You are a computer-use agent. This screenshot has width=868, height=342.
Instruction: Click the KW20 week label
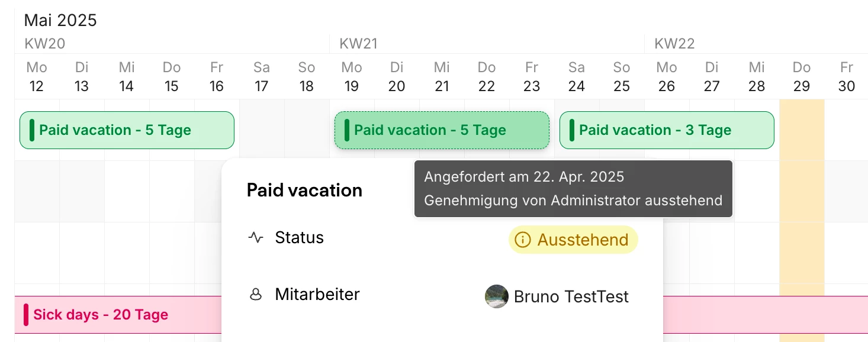click(x=45, y=44)
